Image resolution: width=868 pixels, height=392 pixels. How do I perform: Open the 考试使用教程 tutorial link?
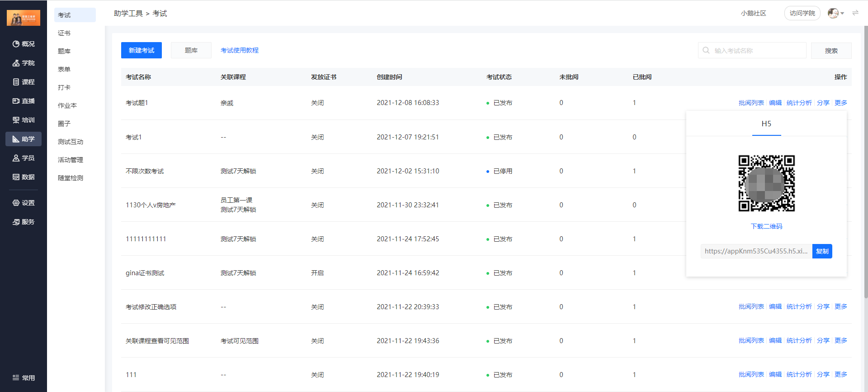pos(240,50)
